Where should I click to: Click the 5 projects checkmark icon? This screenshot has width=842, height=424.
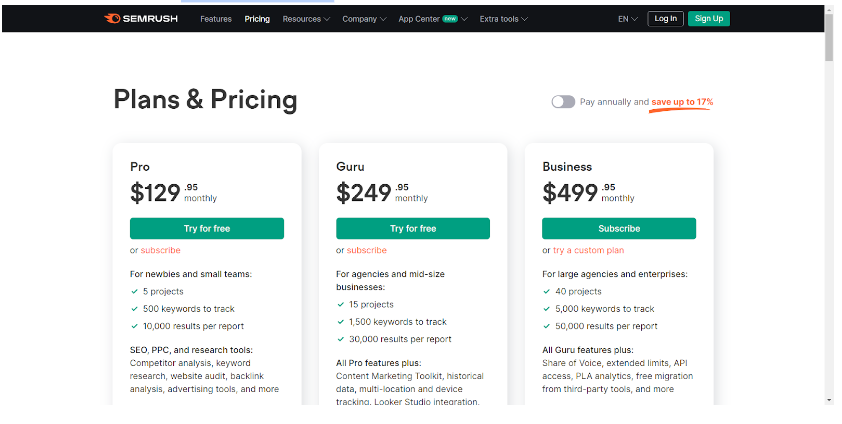coord(135,291)
